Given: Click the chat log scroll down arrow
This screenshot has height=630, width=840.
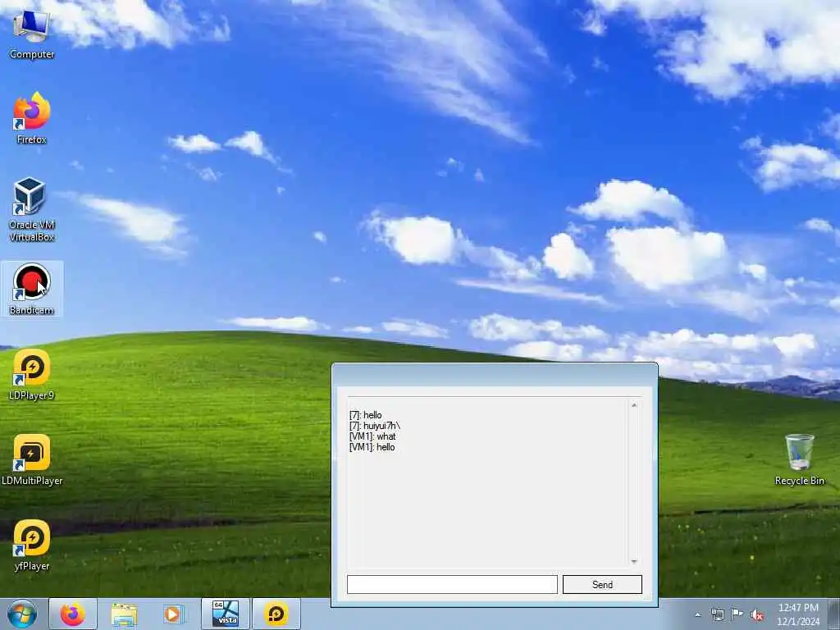Looking at the screenshot, I should [x=634, y=561].
